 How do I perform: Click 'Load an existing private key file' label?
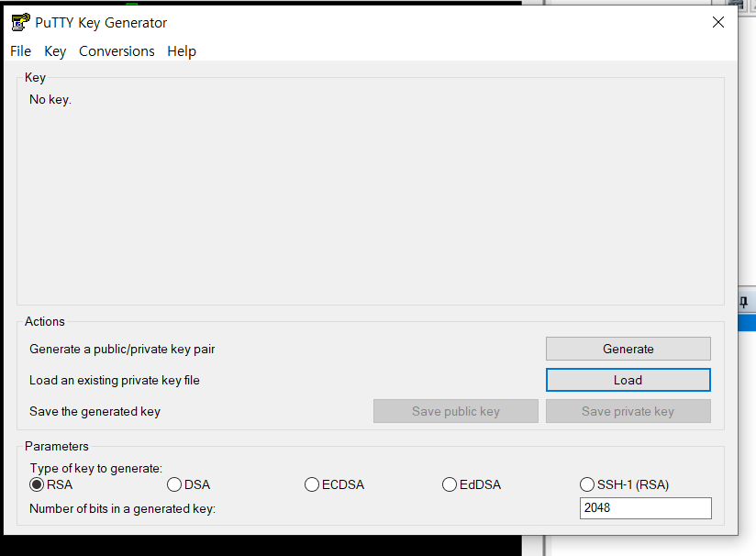click(x=115, y=381)
